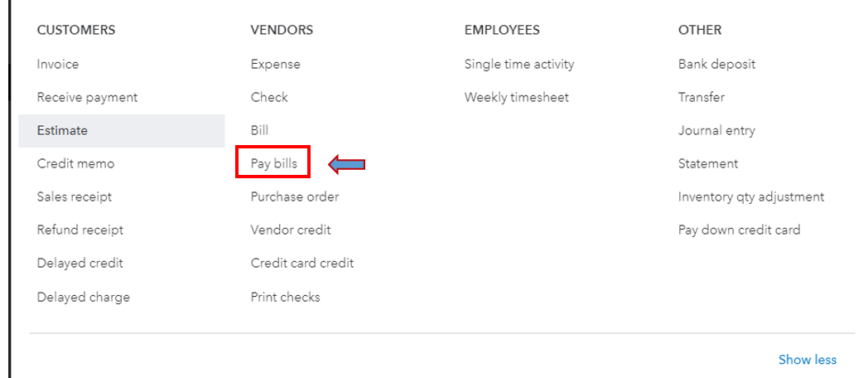This screenshot has width=868, height=378.
Task: Create a Purchase order
Action: [x=295, y=196]
